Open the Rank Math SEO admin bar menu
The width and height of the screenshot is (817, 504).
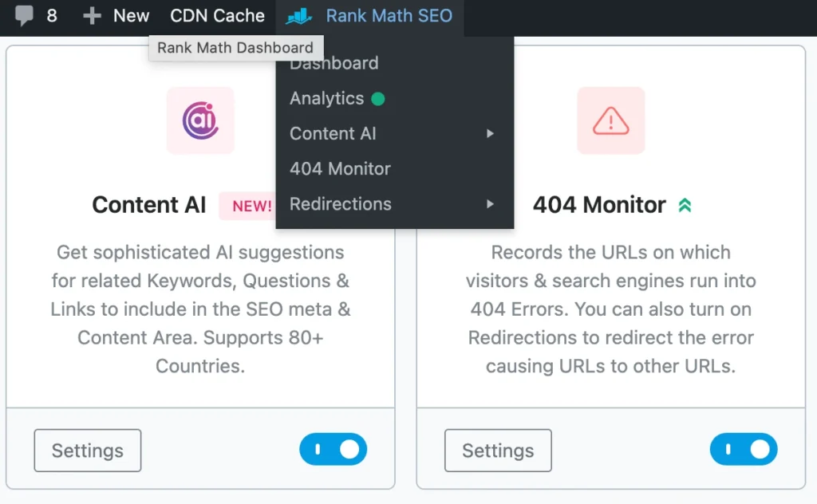click(x=389, y=16)
